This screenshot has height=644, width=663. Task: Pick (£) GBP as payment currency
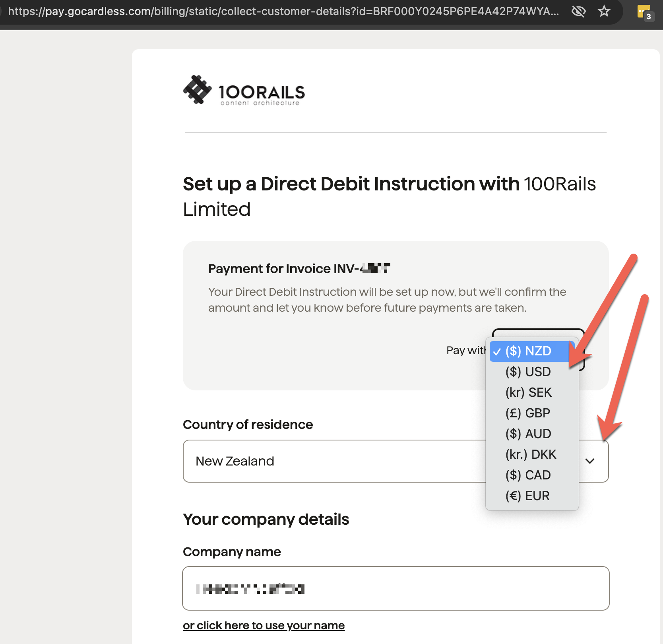527,413
